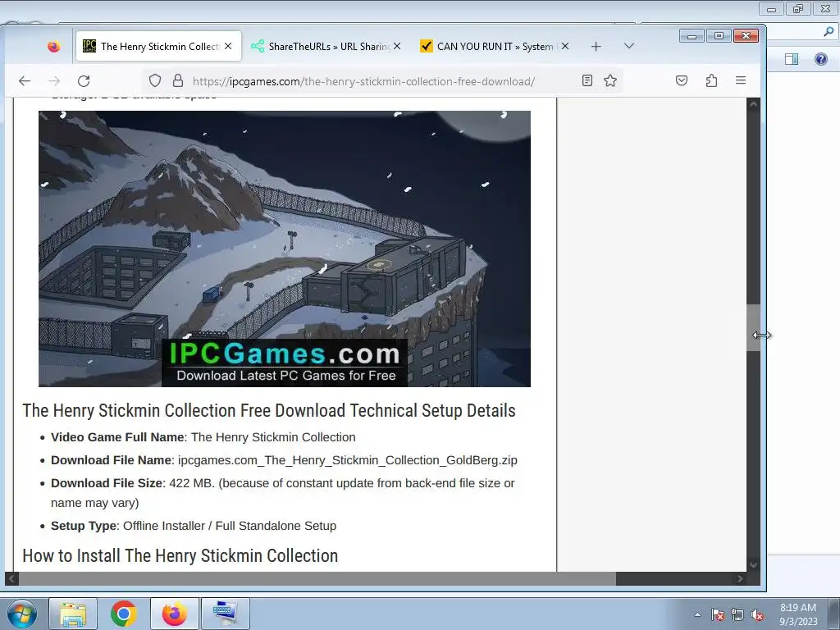Viewport: 840px width, 630px height.
Task: Switch to CAN YOU RUN IT tab
Action: (x=495, y=47)
